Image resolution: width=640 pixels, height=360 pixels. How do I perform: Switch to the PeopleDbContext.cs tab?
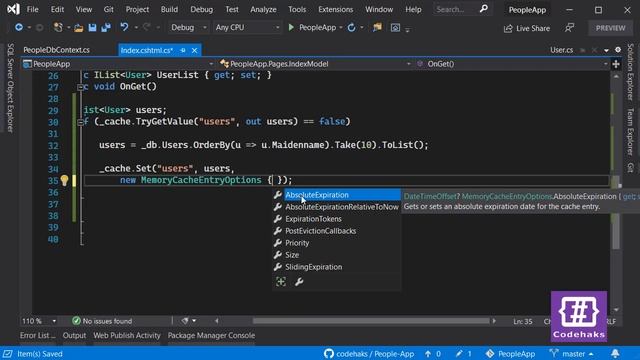click(x=56, y=50)
